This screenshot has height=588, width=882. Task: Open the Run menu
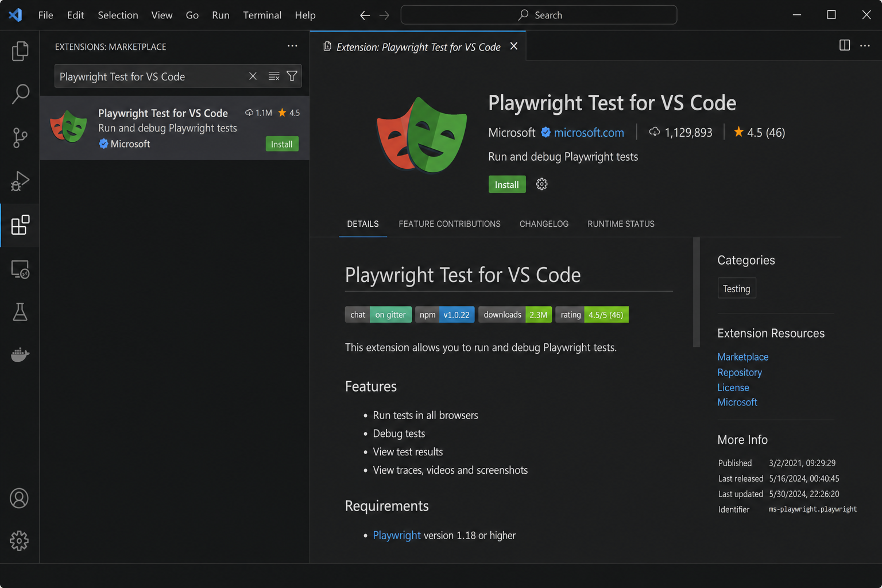pyautogui.click(x=220, y=15)
